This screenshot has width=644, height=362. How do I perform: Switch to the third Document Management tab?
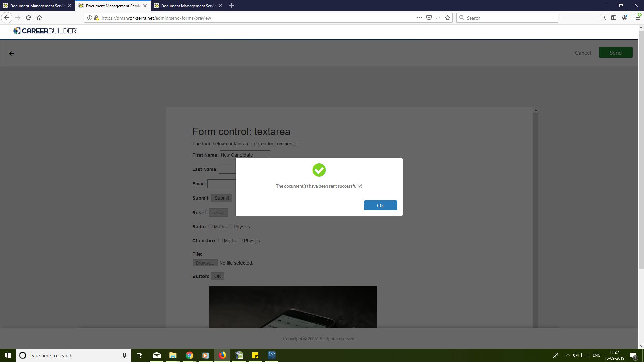(x=188, y=6)
